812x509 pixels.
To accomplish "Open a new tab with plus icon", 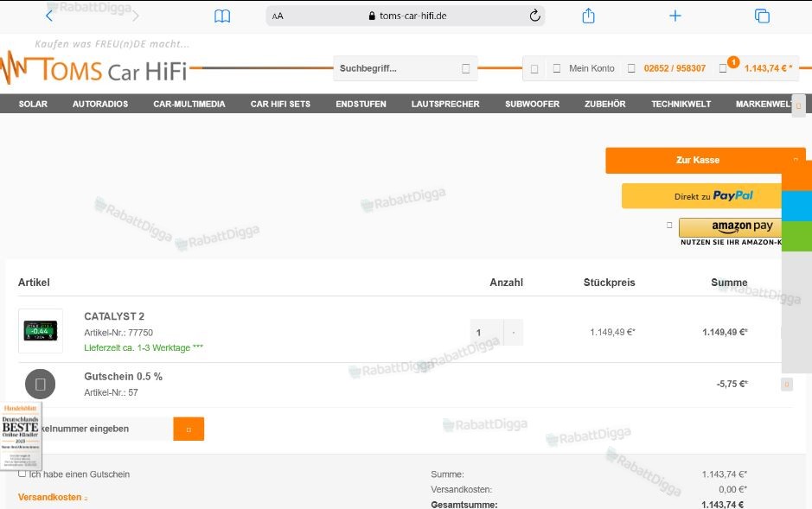I will 675,16.
